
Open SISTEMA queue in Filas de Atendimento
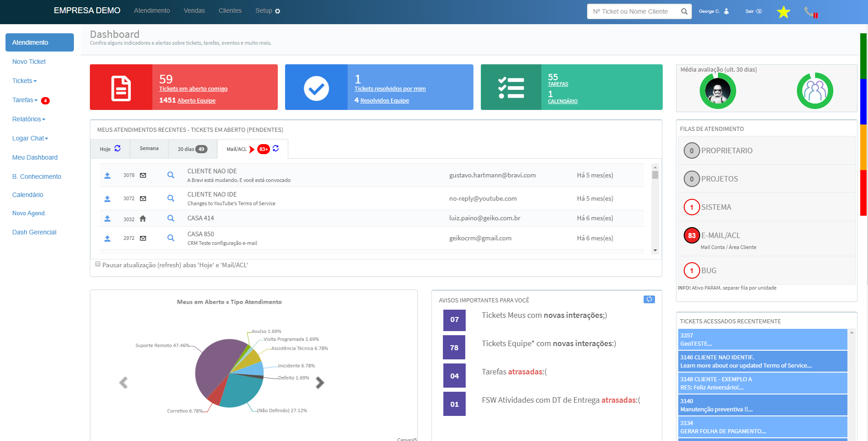[x=766, y=207]
